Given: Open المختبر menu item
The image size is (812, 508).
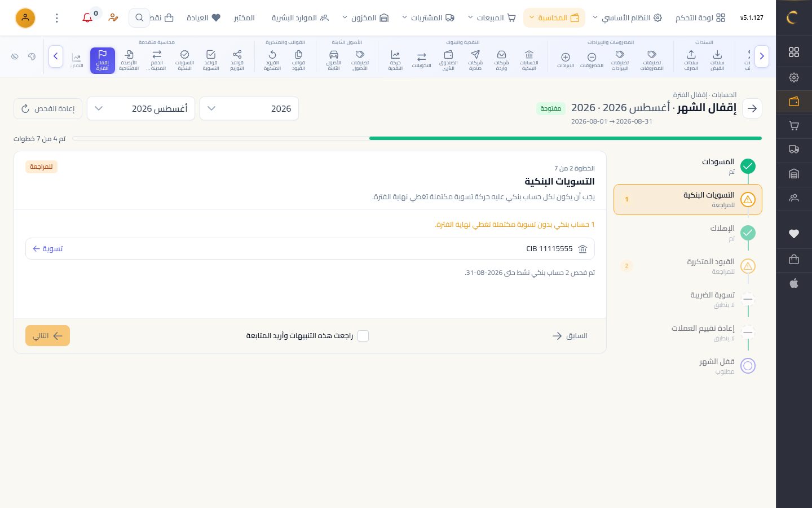Looking at the screenshot, I should point(244,18).
